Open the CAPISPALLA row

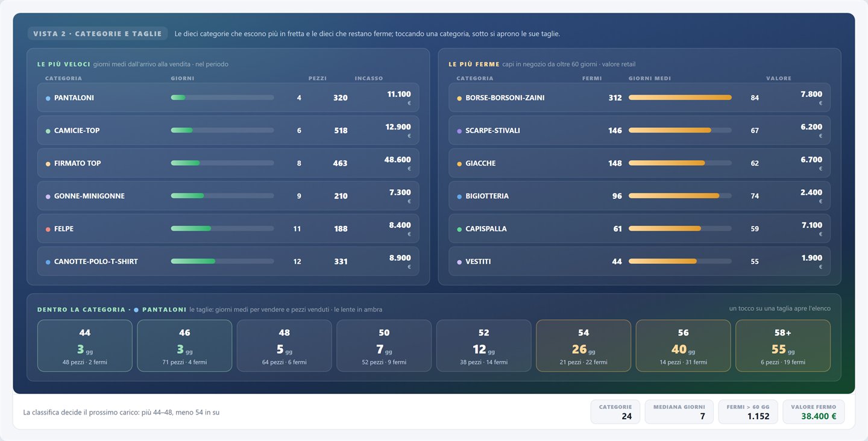coord(640,229)
